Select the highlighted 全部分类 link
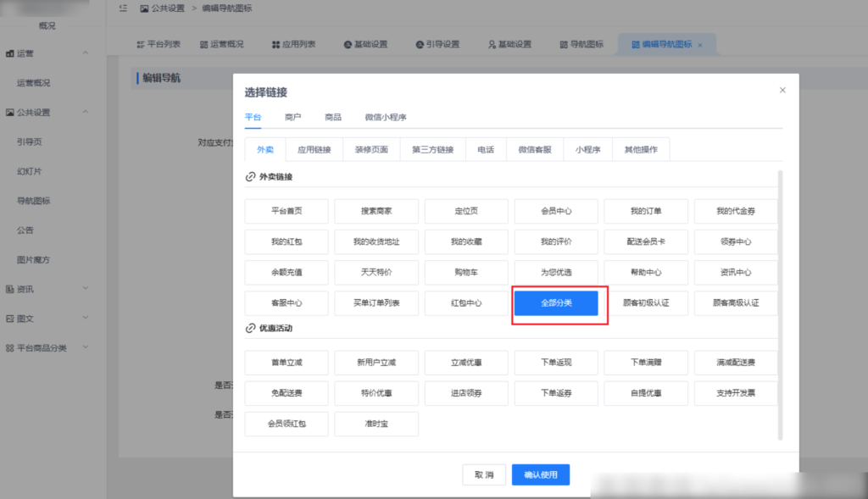The height and width of the screenshot is (499, 868). [x=556, y=302]
